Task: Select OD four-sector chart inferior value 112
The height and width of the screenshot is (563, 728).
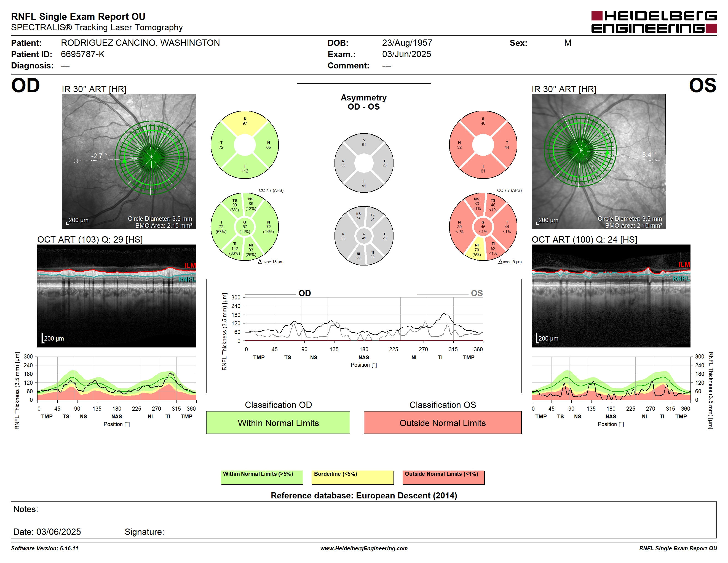Action: point(245,171)
